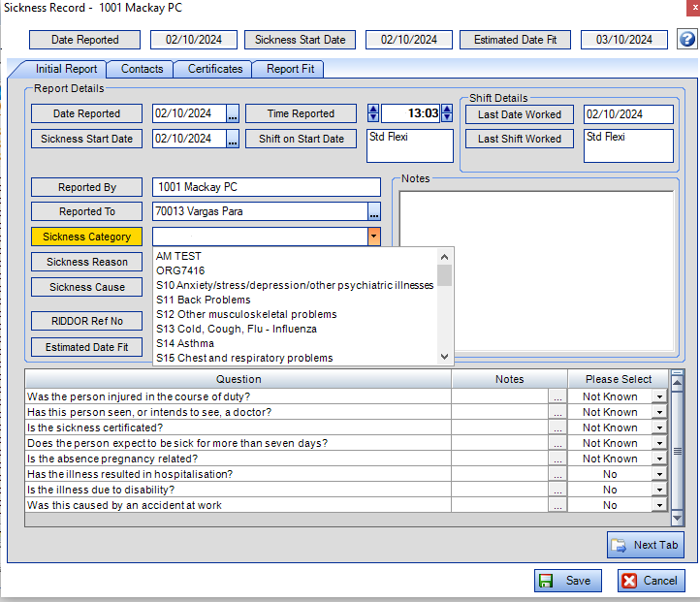
Task: Open dropdown for illness due to disability
Action: pos(659,490)
